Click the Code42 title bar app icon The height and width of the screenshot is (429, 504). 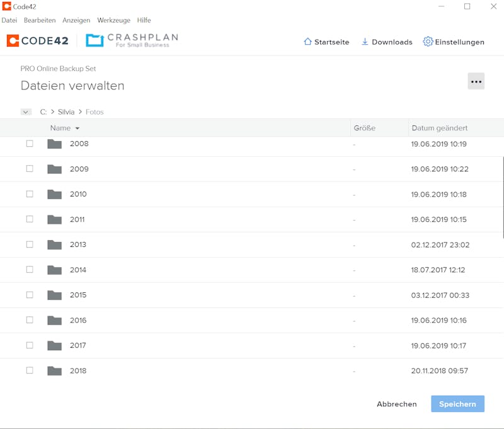(6, 6)
